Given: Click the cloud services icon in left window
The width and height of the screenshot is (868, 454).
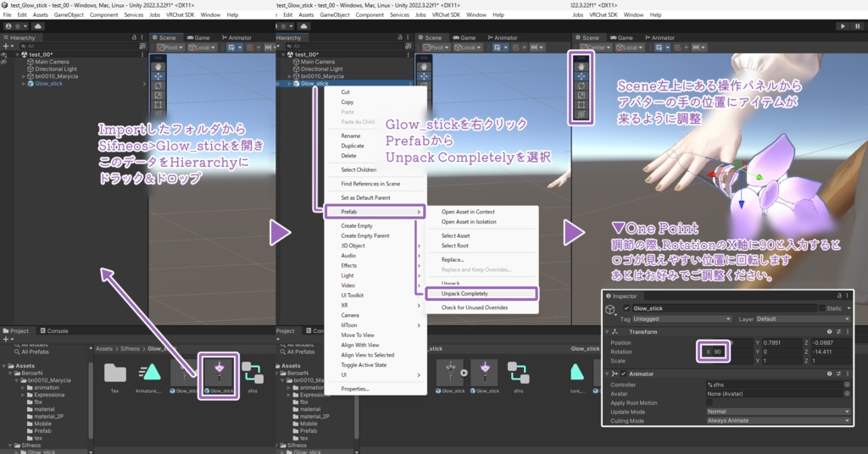Looking at the screenshot, I should tap(37, 26).
